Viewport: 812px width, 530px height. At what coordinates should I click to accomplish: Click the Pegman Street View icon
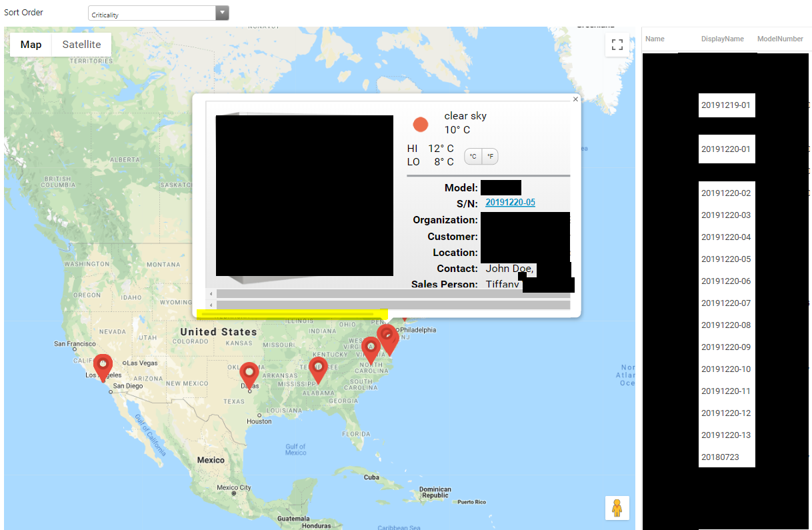pos(617,507)
